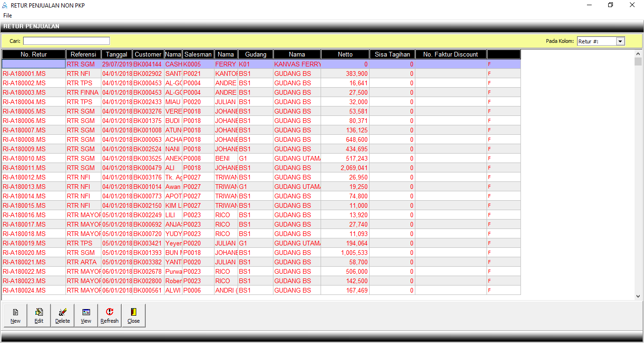Click the app icon in title bar
This screenshot has width=644, height=343.
[x=5, y=5]
